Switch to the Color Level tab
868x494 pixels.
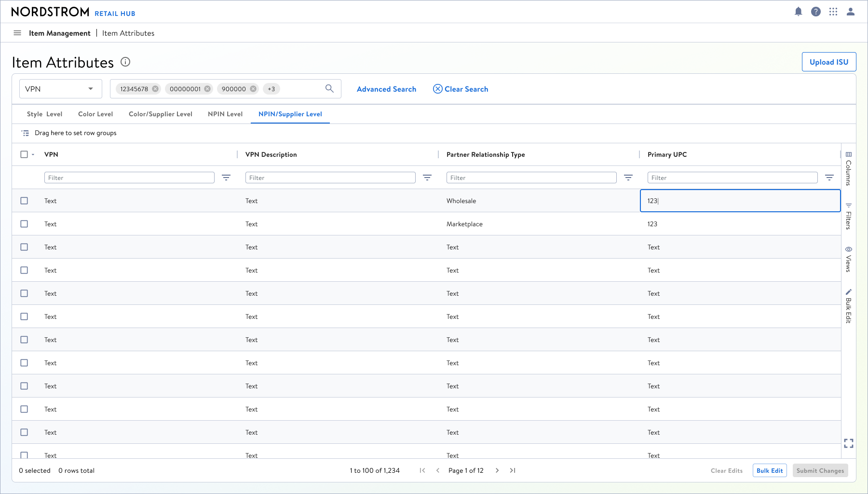point(95,114)
